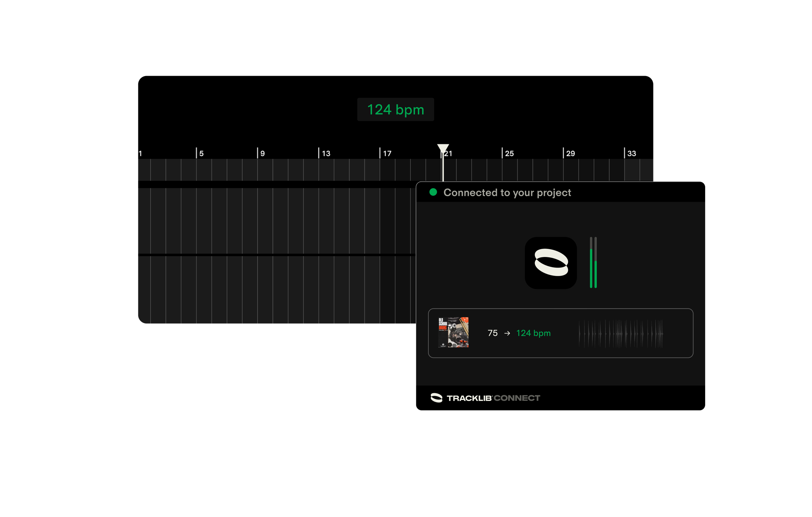Screen dimensions: 812x517
Task: Click bar 33 on the timeline ruler
Action: tap(631, 153)
